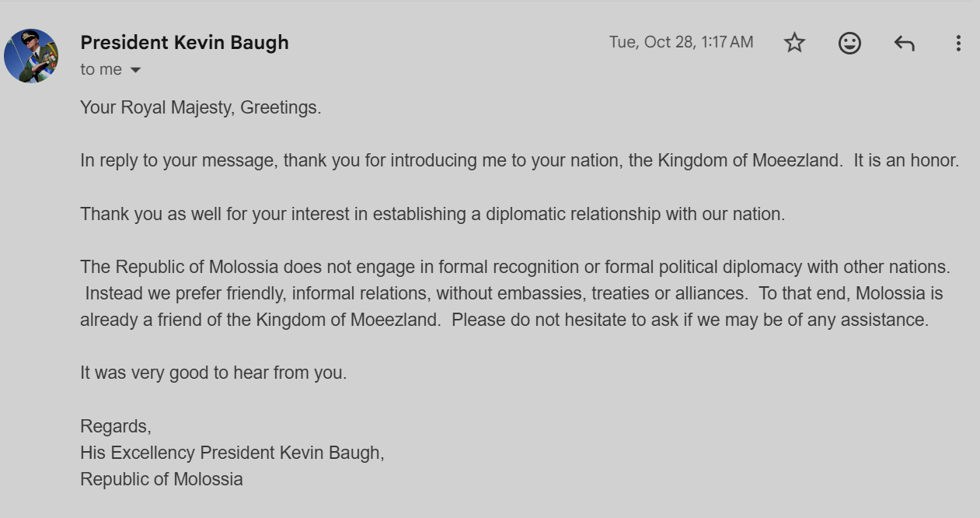Viewport: 980px width, 518px height.
Task: Click the "to me" recipient text
Action: click(101, 69)
